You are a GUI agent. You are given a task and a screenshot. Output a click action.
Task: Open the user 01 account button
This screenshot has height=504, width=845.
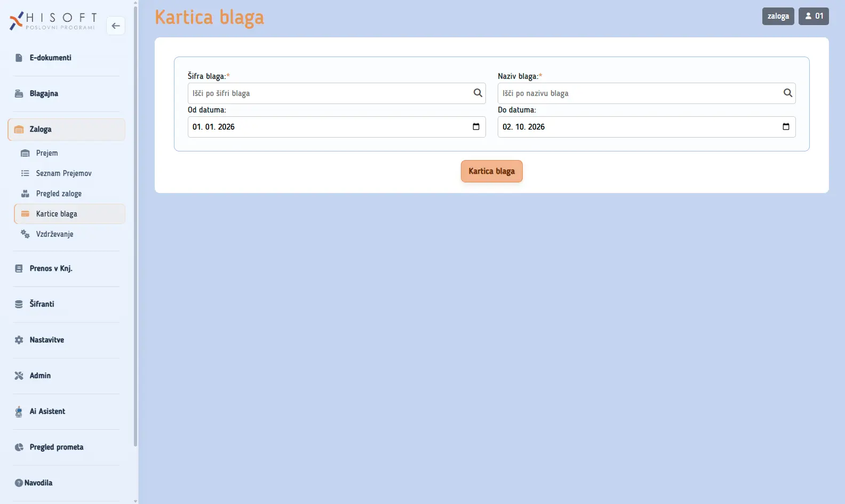(x=814, y=16)
